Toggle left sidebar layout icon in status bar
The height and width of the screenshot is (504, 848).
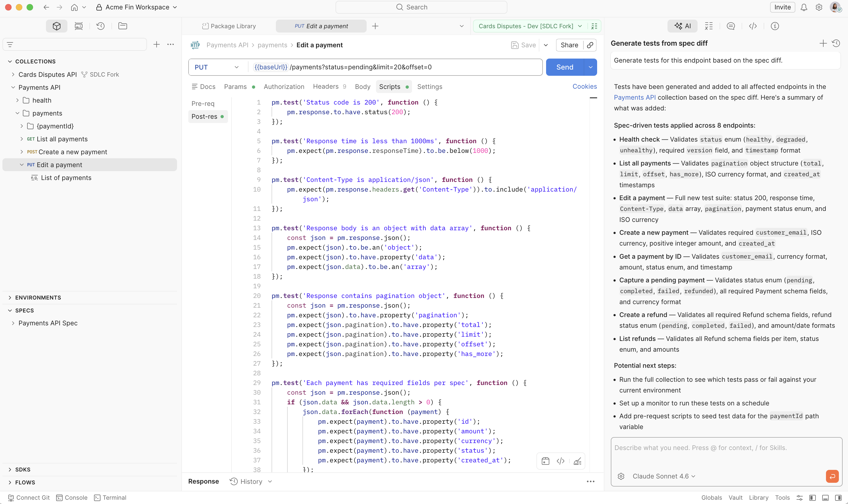click(x=812, y=498)
